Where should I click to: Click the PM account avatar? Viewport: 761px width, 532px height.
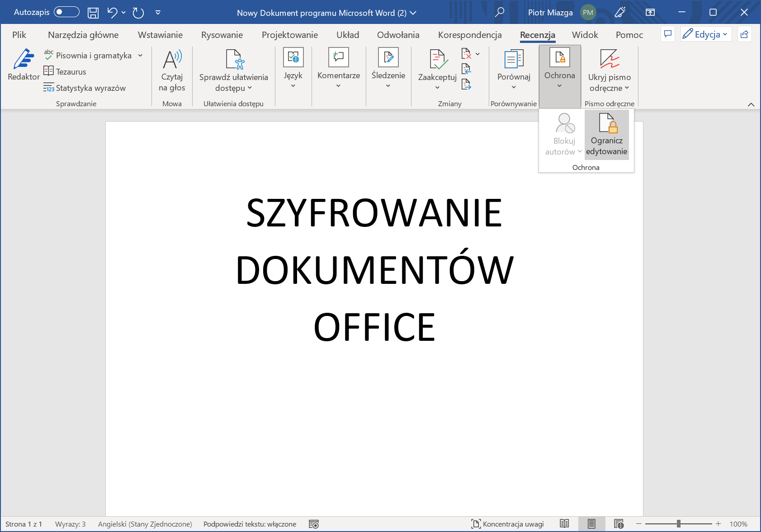point(588,13)
